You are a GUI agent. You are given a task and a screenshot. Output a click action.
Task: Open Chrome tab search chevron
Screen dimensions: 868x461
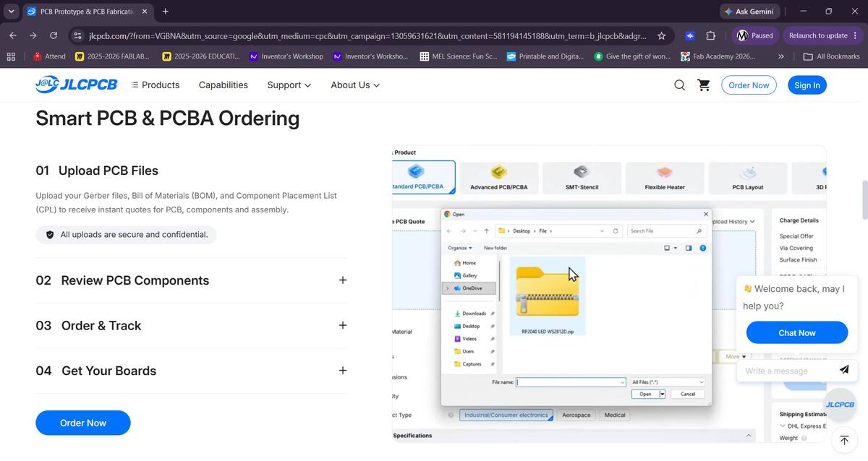pyautogui.click(x=11, y=12)
